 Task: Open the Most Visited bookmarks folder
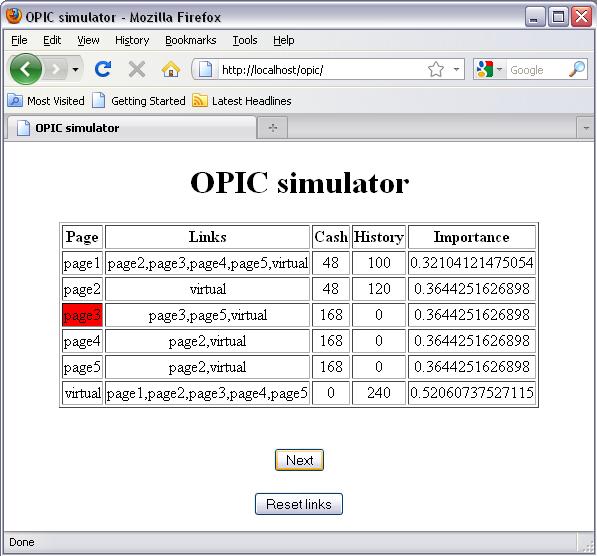coord(46,101)
